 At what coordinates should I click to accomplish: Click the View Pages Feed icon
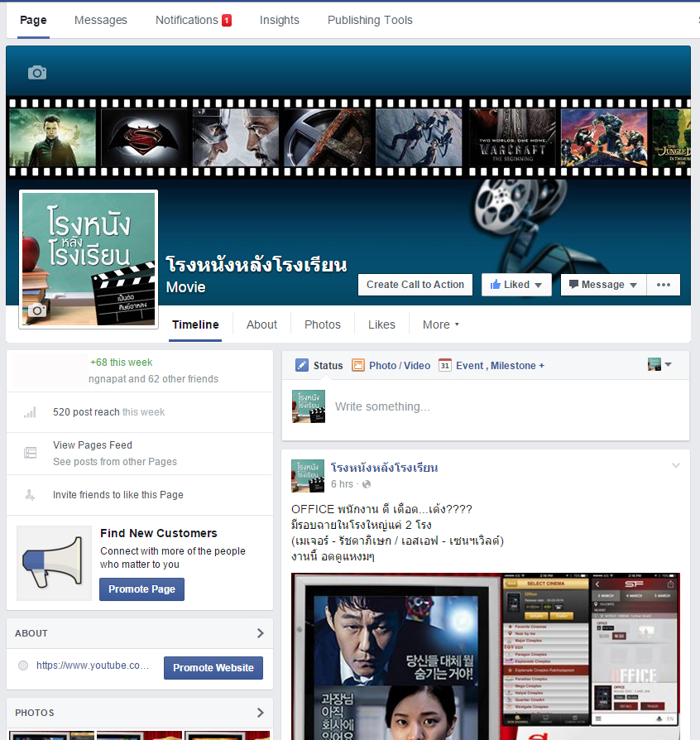click(x=30, y=453)
